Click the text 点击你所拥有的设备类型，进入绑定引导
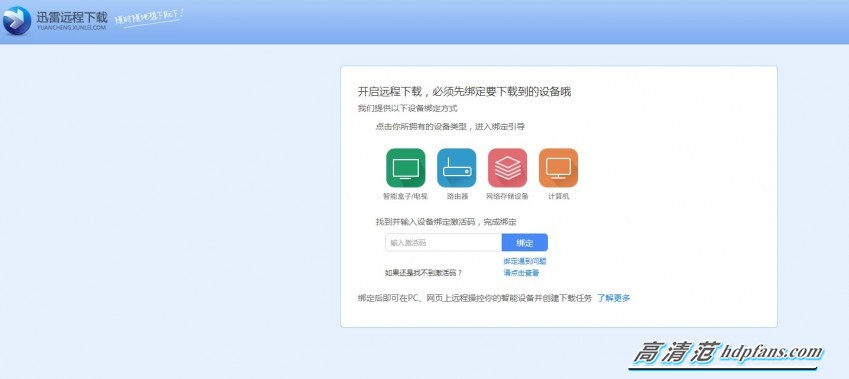 (x=450, y=127)
